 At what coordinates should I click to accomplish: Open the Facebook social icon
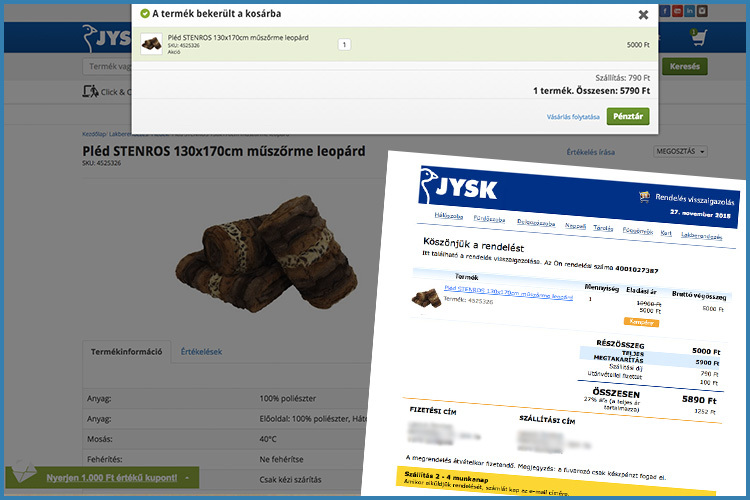(665, 11)
